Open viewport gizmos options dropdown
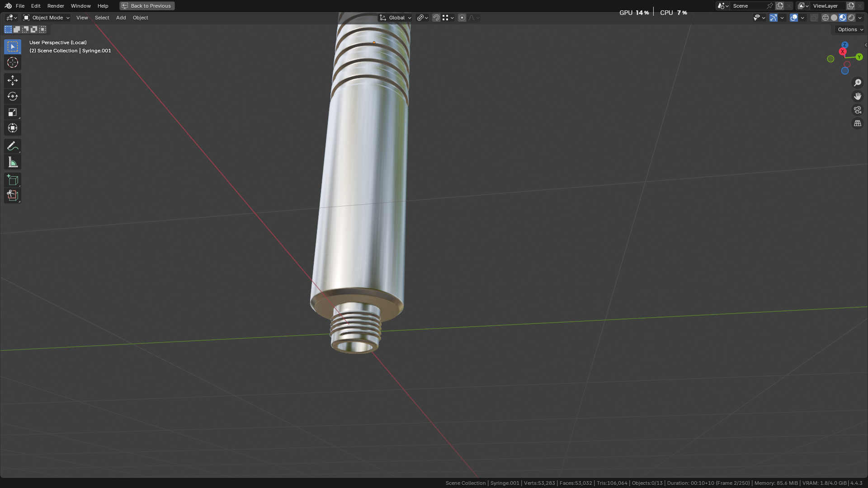The width and height of the screenshot is (868, 488). [782, 18]
